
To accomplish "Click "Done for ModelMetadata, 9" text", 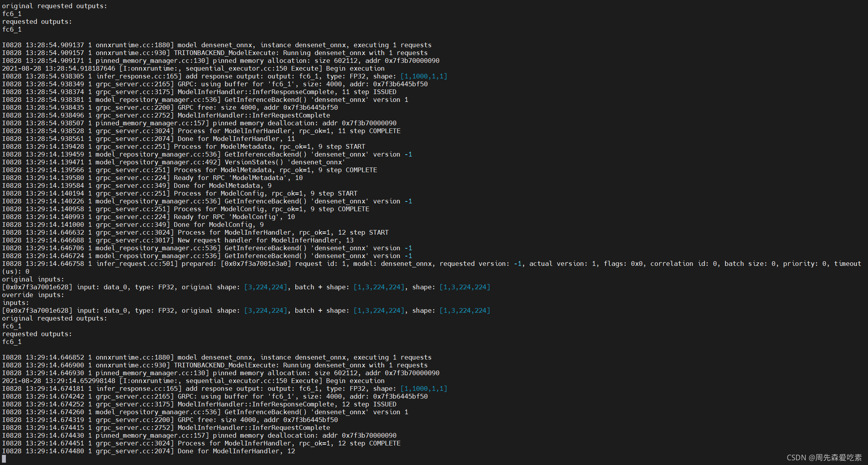I will point(222,185).
